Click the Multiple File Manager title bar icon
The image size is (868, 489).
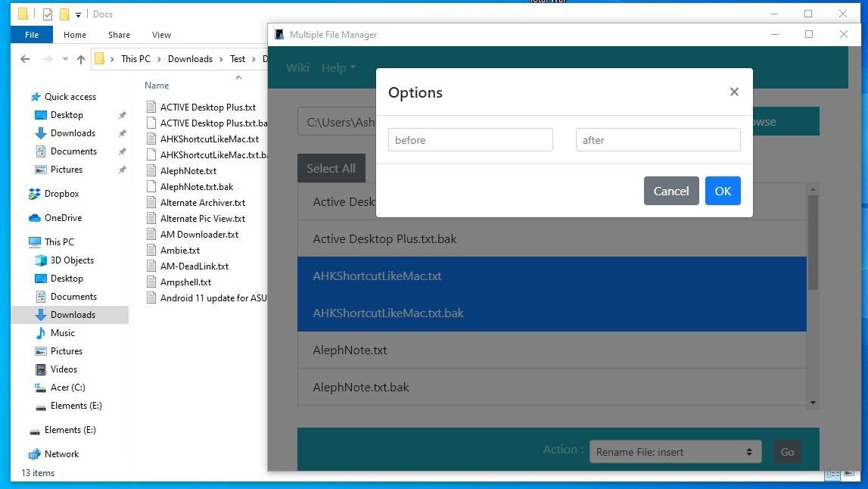[x=279, y=34]
